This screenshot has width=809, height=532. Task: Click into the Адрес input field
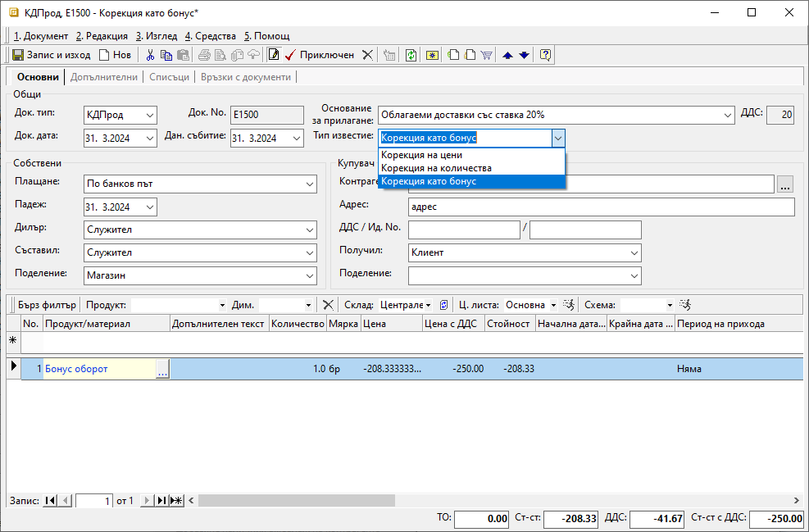(x=600, y=207)
